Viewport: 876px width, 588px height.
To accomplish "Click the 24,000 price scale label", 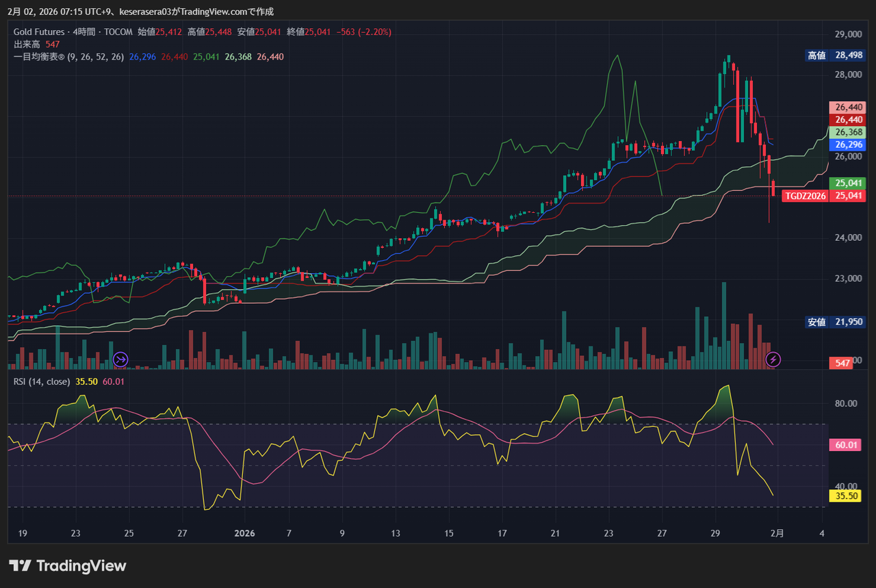I will tap(848, 238).
